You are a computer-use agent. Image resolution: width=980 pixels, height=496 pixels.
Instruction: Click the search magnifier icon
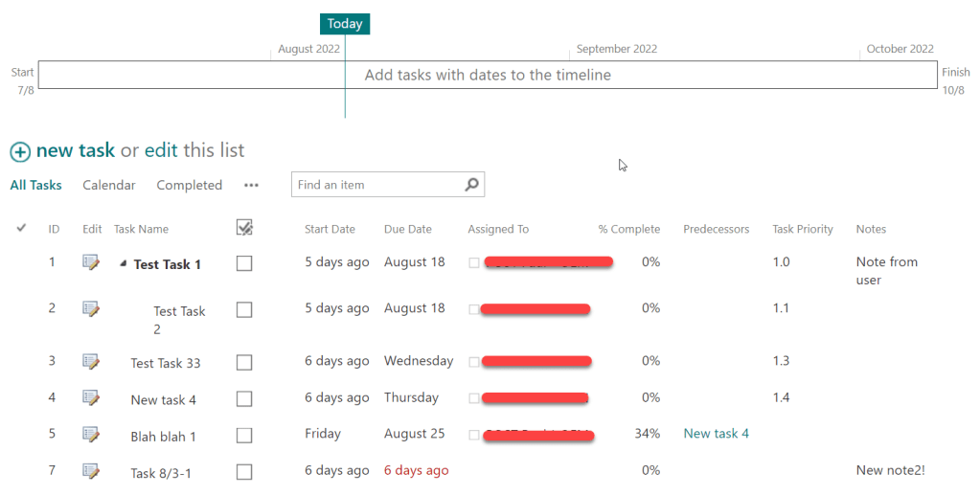(x=471, y=185)
